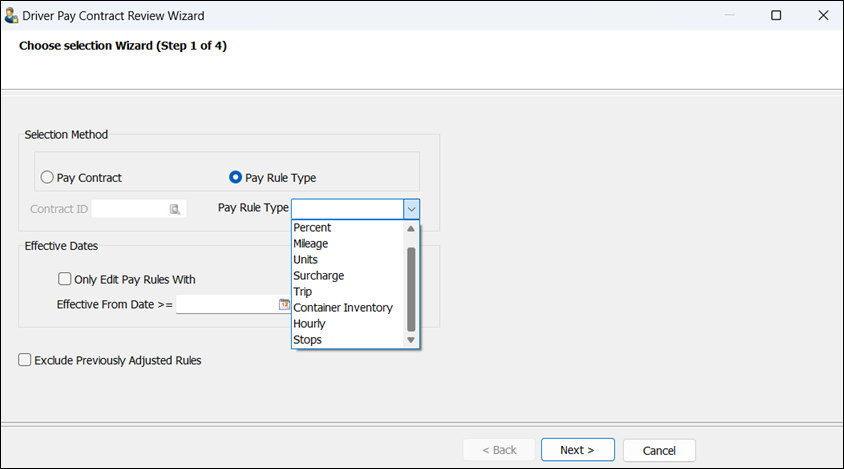Pick Mileage in the Pay Rule Type list
This screenshot has height=469, width=844.
pos(311,243)
